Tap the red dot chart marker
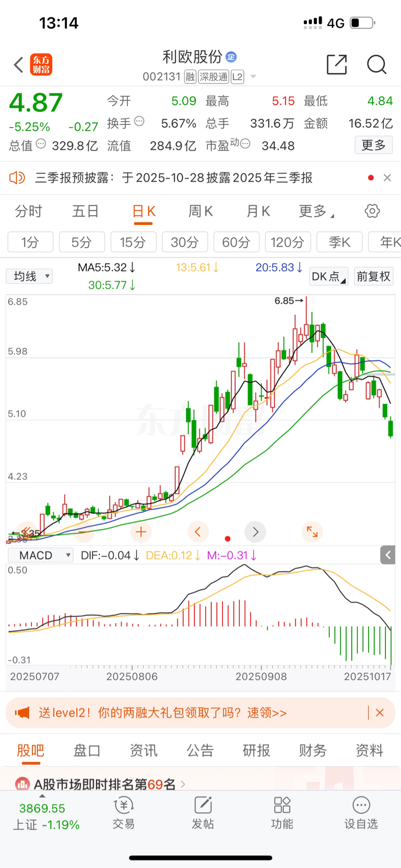401x868 pixels. (x=228, y=538)
